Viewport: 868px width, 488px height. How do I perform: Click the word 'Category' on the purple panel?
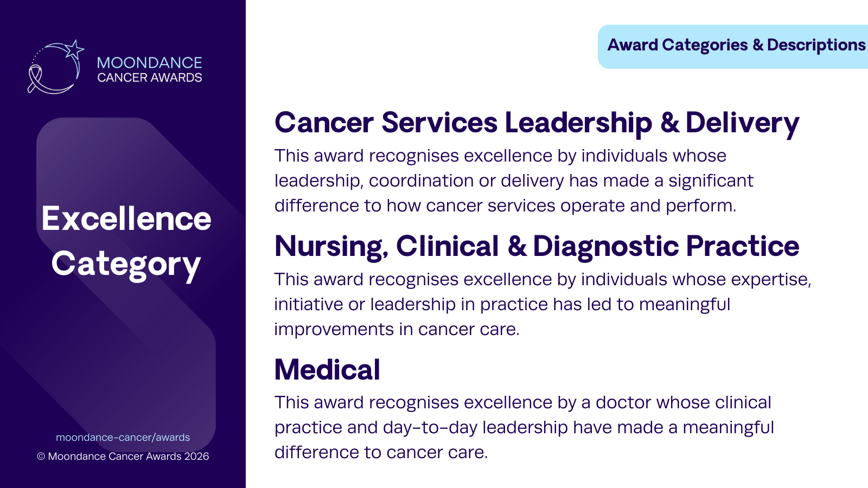pos(126,264)
